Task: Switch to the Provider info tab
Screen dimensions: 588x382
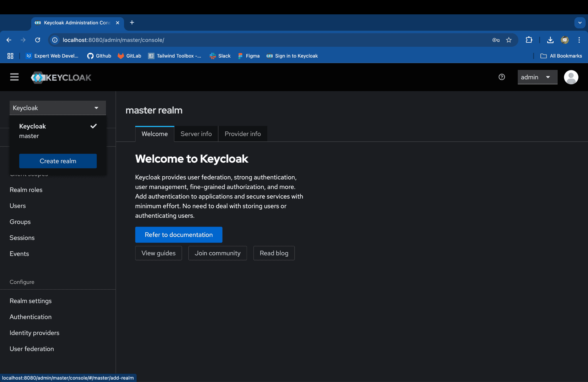Action: [x=243, y=134]
